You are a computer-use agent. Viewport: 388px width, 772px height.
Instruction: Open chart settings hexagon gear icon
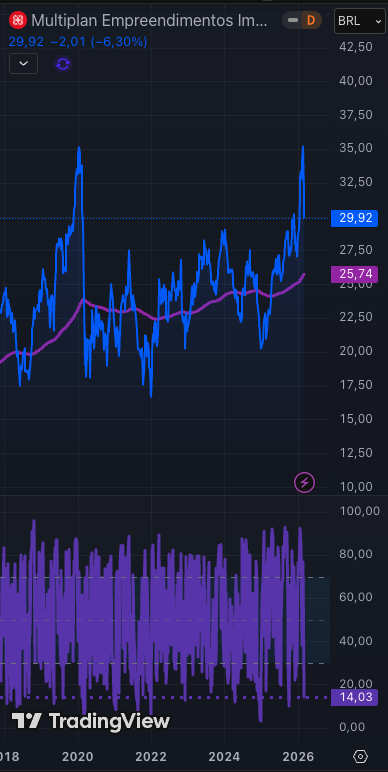[361, 756]
